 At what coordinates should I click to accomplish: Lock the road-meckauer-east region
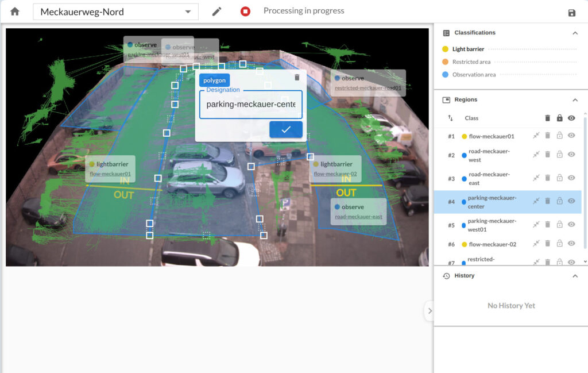(x=559, y=178)
